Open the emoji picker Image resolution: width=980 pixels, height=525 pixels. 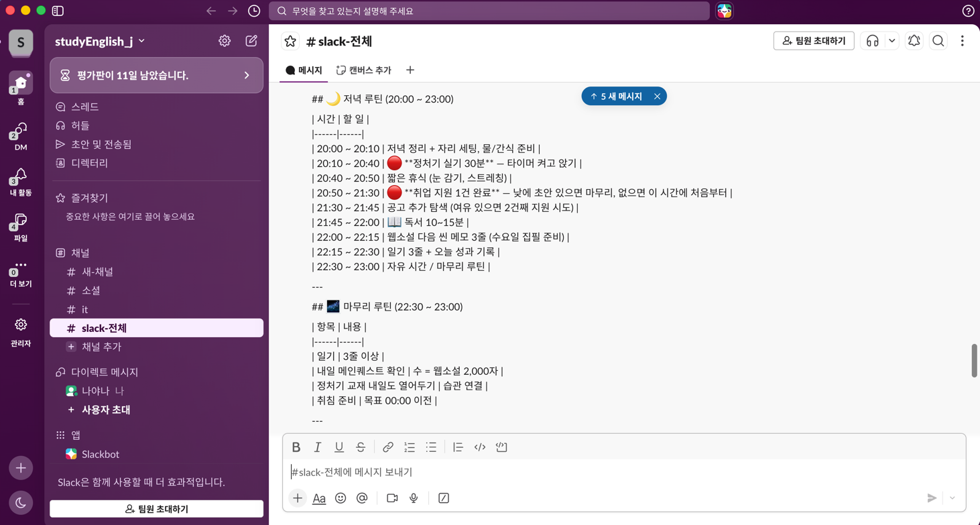tap(341, 498)
